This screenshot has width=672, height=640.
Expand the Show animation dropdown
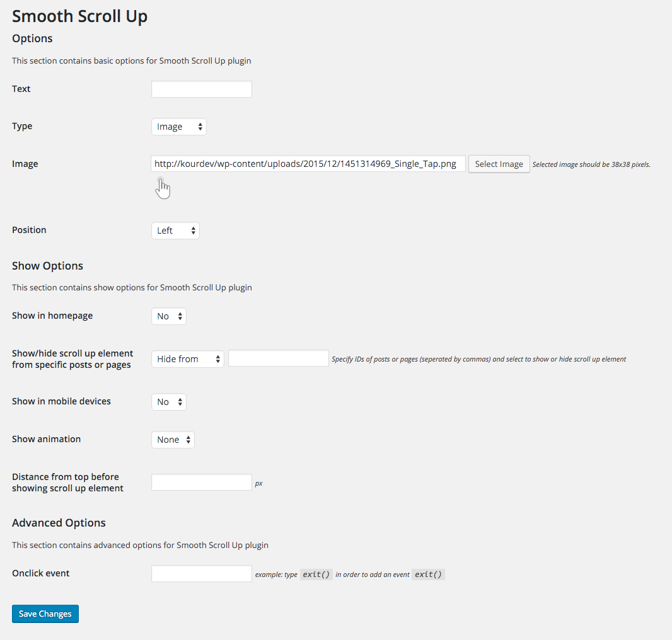point(173,440)
